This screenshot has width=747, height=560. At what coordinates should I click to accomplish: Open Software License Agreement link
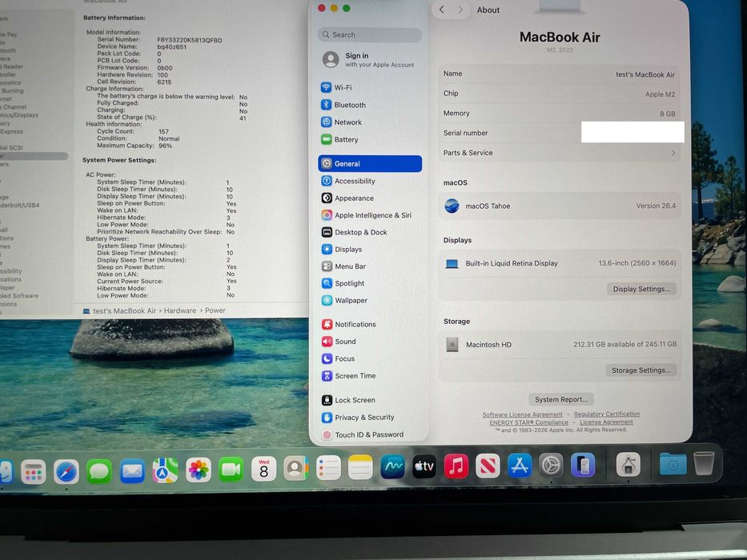click(x=522, y=414)
